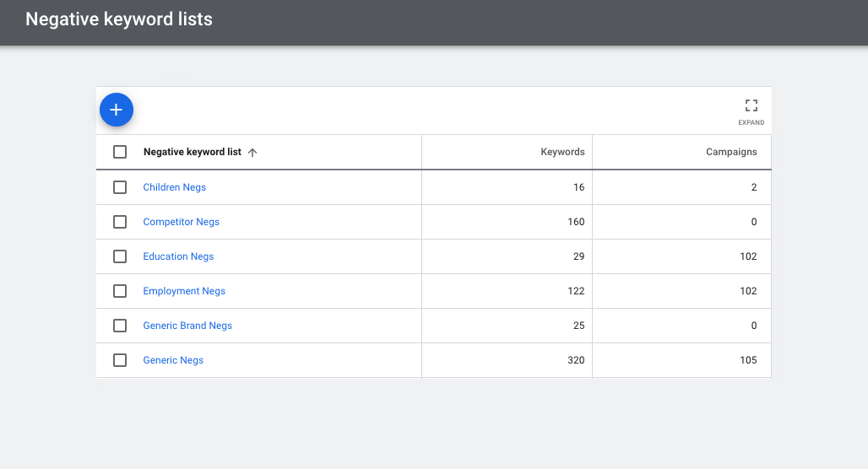The image size is (868, 469).
Task: Check the Children Negs row checkbox
Action: coord(120,187)
